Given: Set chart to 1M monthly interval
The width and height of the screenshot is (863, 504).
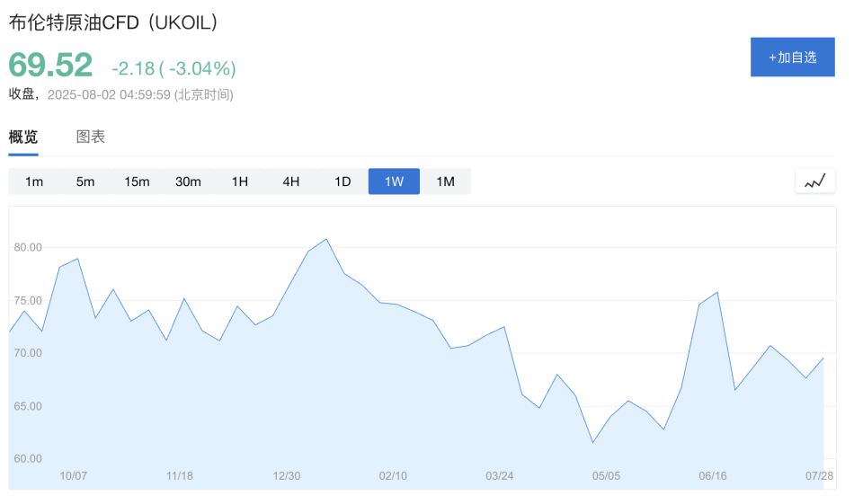Looking at the screenshot, I should click(x=445, y=181).
